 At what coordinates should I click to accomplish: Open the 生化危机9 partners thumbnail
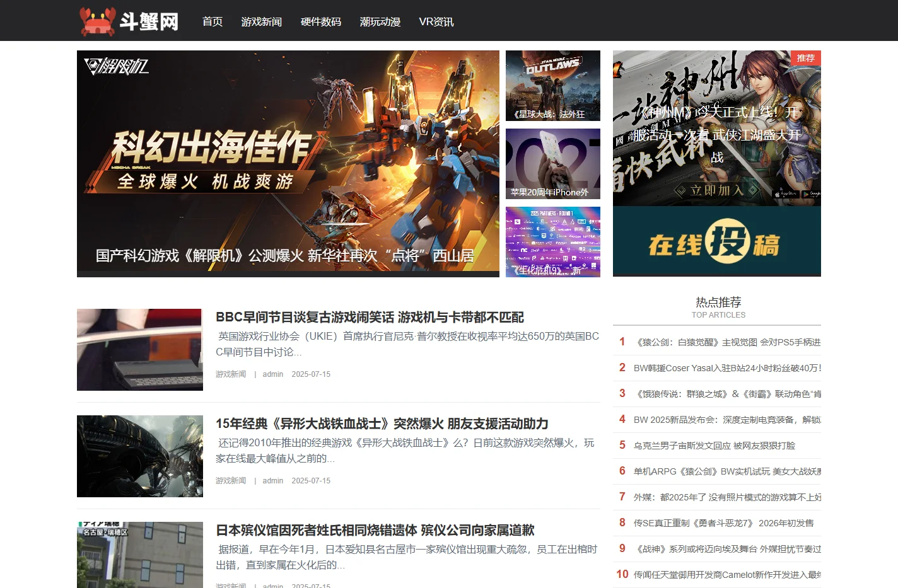(x=553, y=242)
